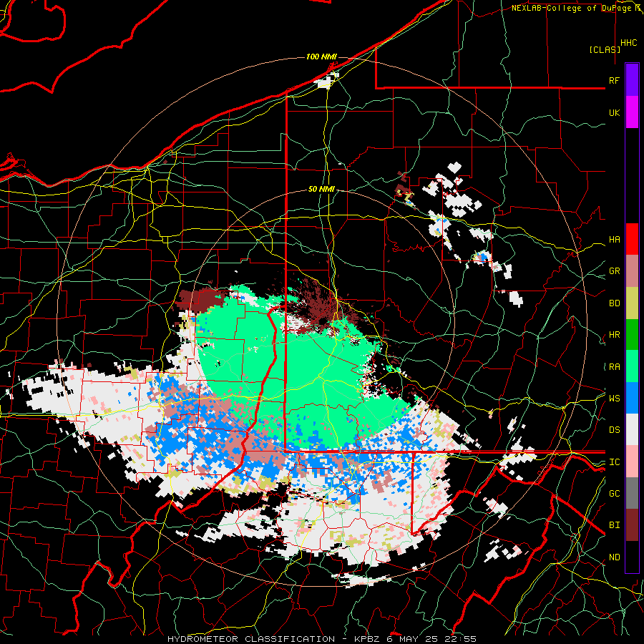Click the purple RF legend color block
This screenshot has height=644, width=644.
tap(632, 80)
